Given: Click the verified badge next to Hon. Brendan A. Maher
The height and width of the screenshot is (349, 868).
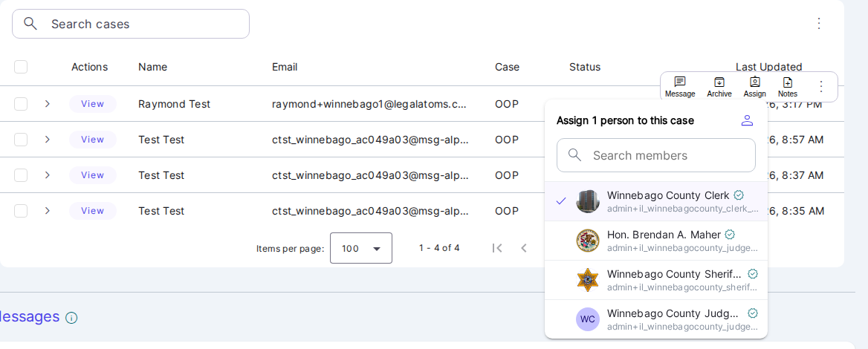Looking at the screenshot, I should pyautogui.click(x=730, y=235).
